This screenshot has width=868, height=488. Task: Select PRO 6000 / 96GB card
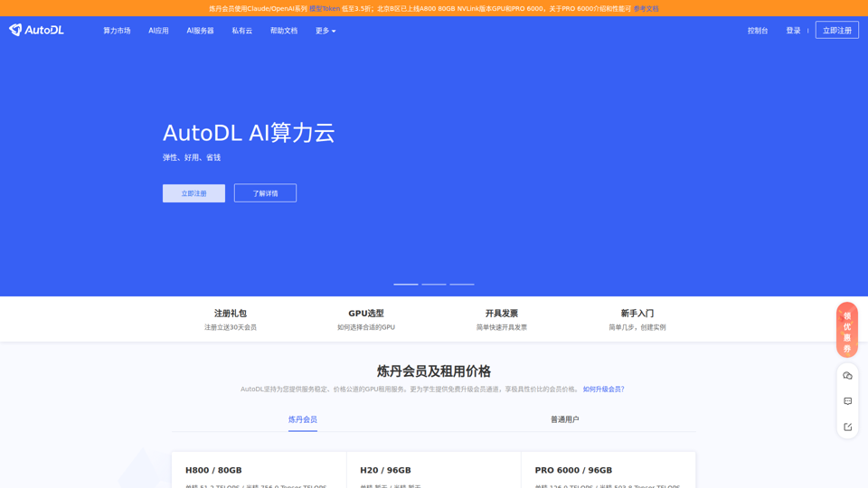coord(609,470)
